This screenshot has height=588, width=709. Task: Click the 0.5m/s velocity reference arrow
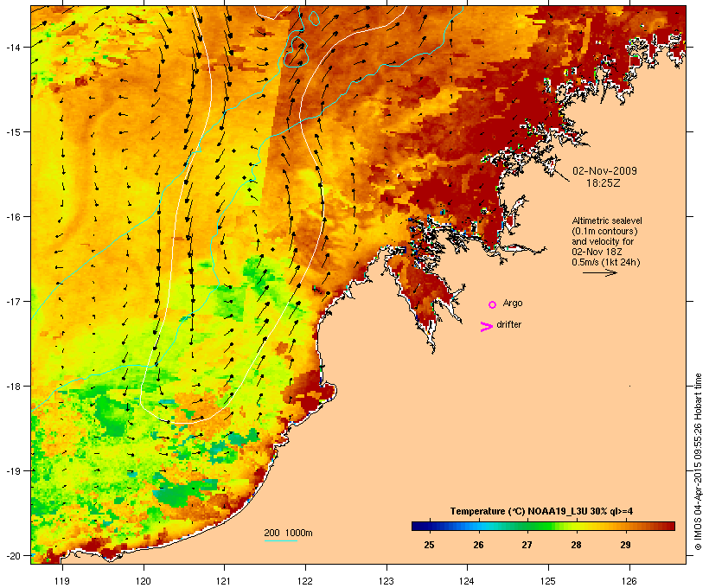point(599,272)
